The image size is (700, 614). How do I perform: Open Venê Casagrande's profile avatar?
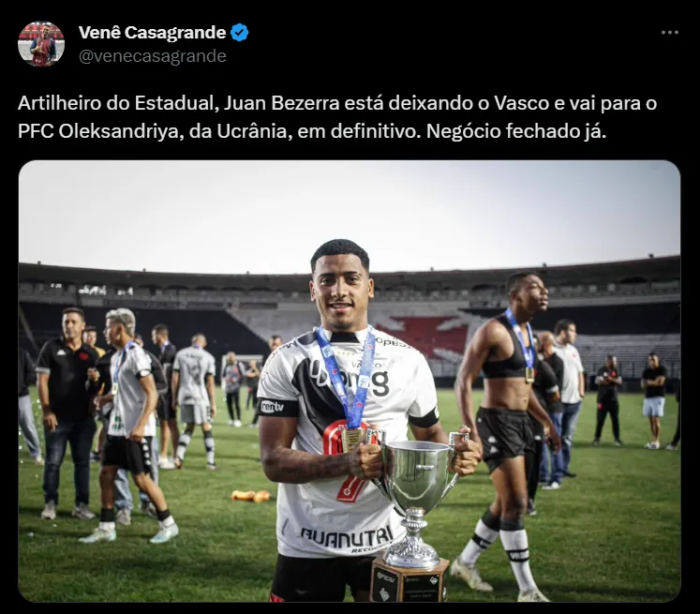(x=41, y=44)
